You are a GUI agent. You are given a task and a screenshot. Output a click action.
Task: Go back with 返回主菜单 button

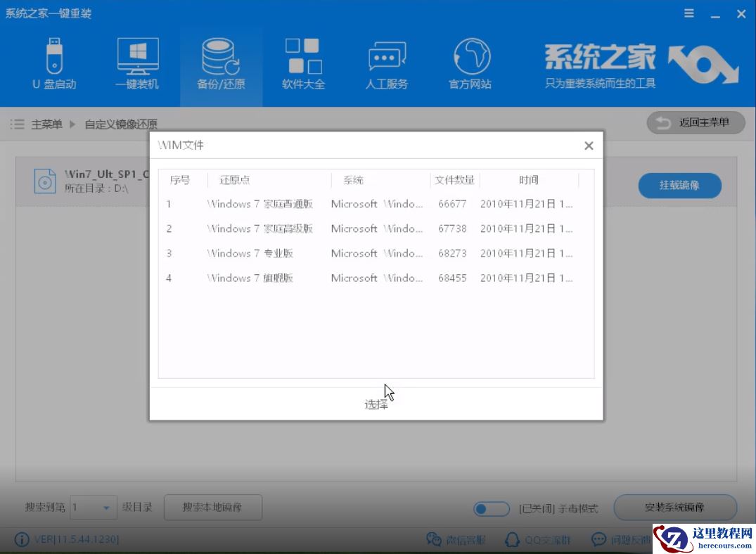pos(695,122)
